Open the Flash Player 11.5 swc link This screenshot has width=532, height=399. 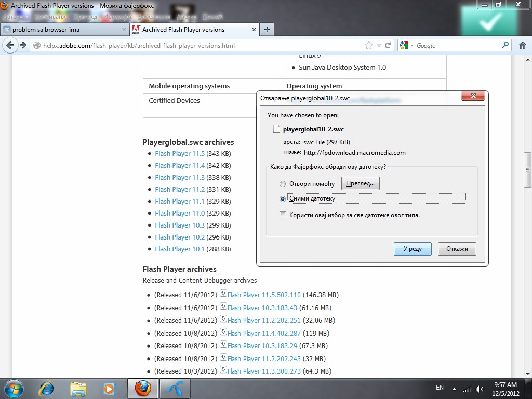(180, 153)
